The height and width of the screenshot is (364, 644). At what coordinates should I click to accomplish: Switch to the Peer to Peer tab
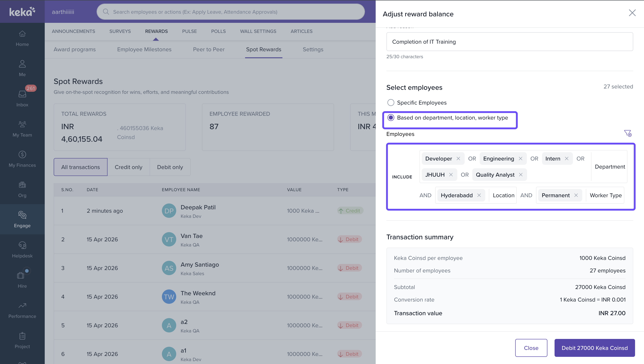[208, 49]
